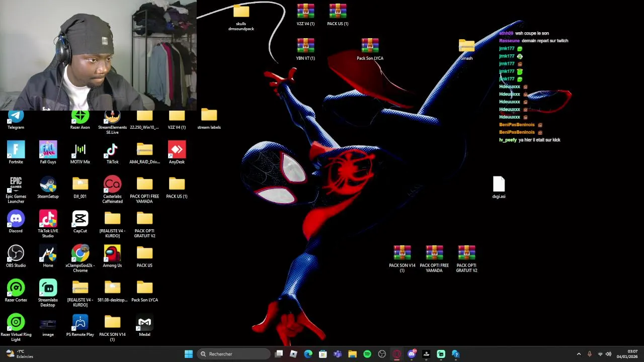Open the Telegram desktop shortcut

pos(16,121)
